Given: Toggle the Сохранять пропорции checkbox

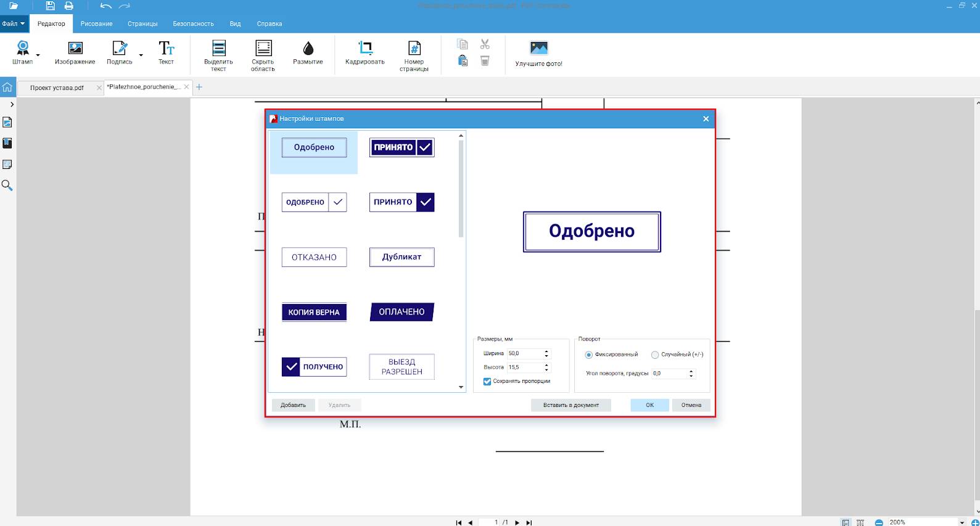Looking at the screenshot, I should [487, 381].
